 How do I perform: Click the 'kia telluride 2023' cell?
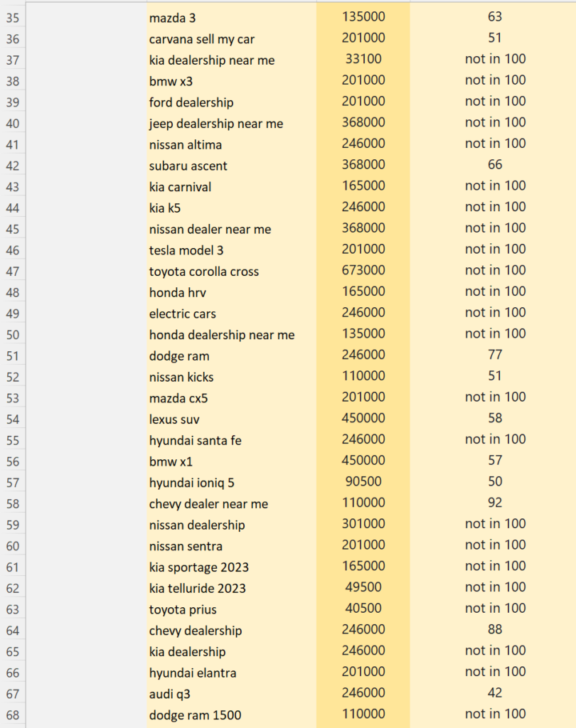pos(231,588)
